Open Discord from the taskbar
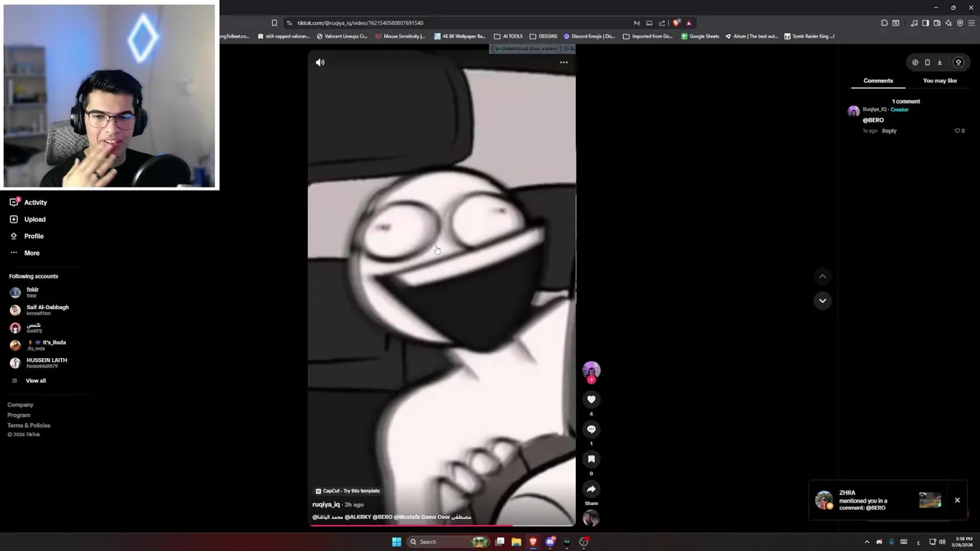Image resolution: width=980 pixels, height=551 pixels. click(550, 542)
